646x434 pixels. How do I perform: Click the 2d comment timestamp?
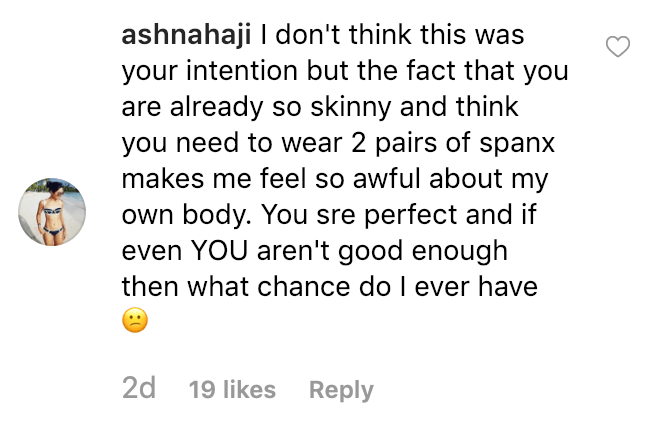point(139,389)
